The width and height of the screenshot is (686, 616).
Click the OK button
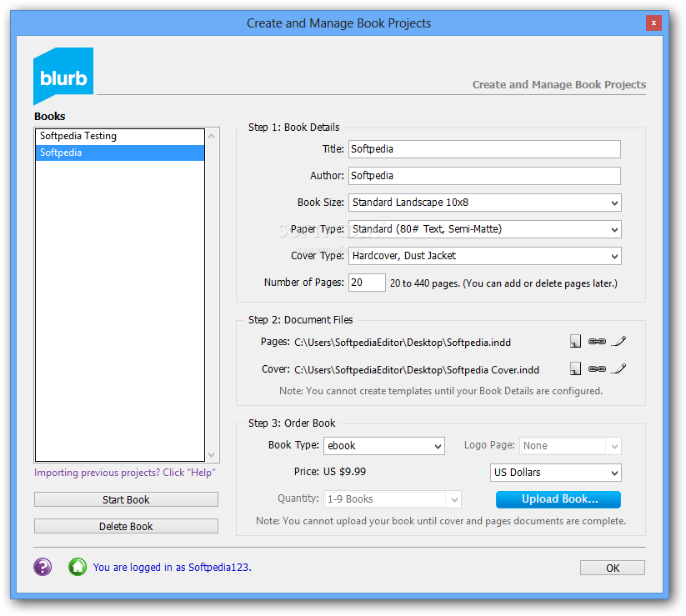[613, 568]
